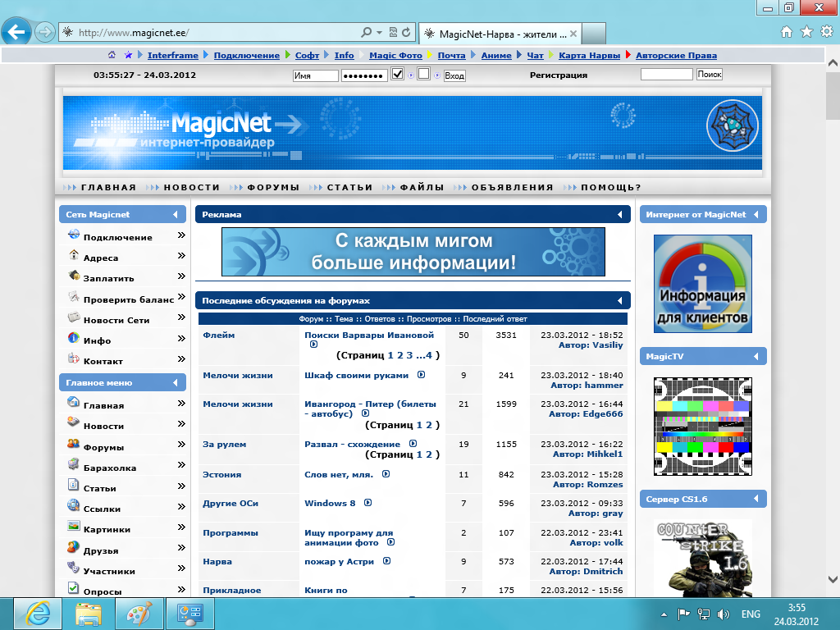The height and width of the screenshot is (630, 840).
Task: Click the Инфо icon in sidebar
Action: coord(73,337)
